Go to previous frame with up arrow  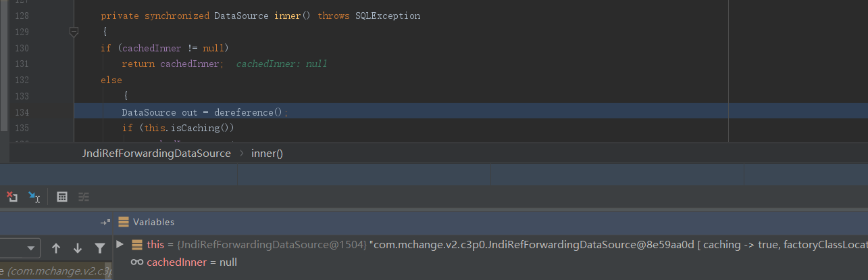coord(56,248)
